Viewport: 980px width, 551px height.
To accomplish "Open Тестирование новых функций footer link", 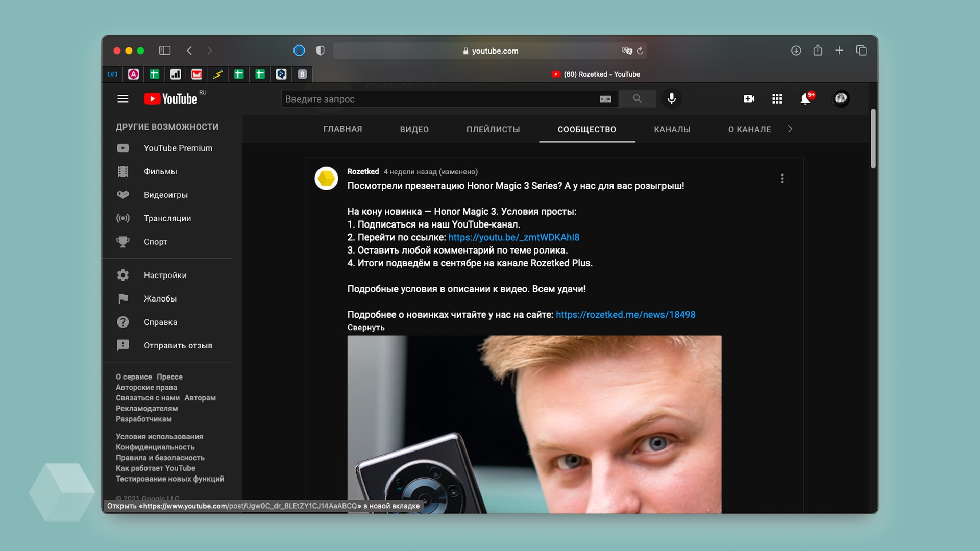I will [170, 479].
